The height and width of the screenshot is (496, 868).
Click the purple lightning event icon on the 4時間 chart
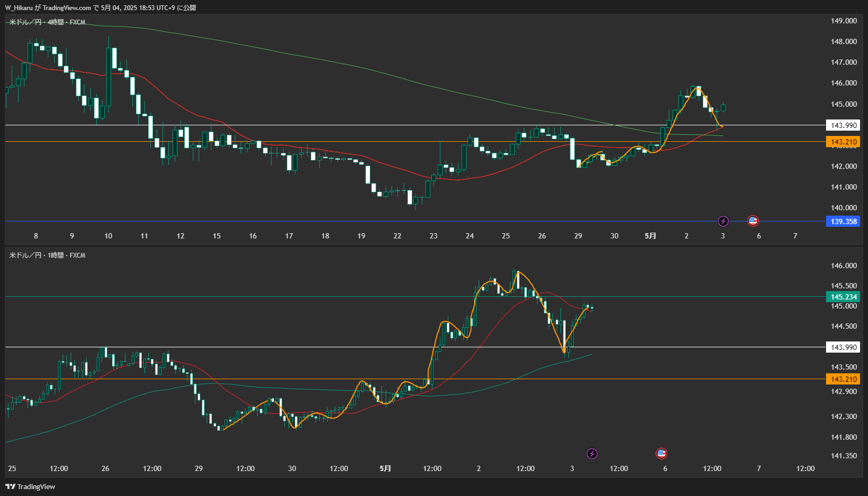point(723,221)
